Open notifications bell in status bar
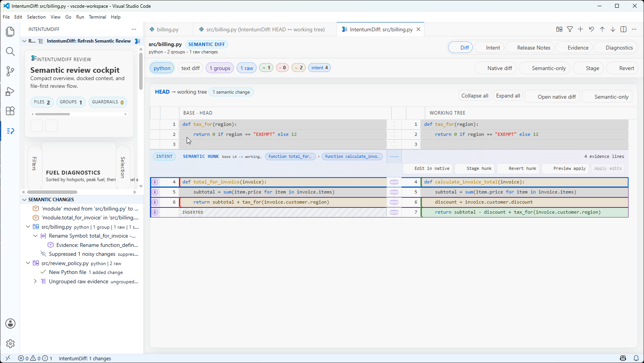This screenshot has width=644, height=363. pos(636,358)
